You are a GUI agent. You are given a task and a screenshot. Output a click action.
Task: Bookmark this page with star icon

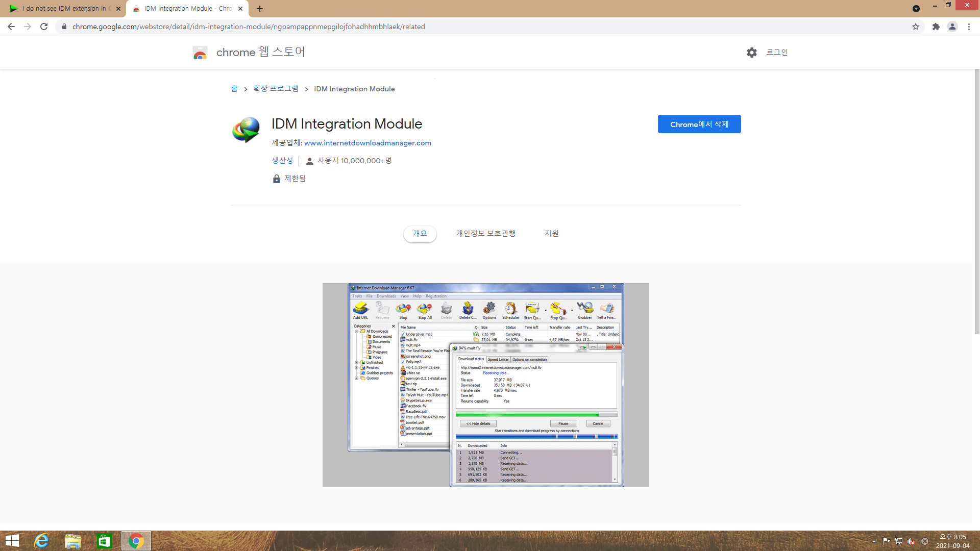[x=916, y=27]
